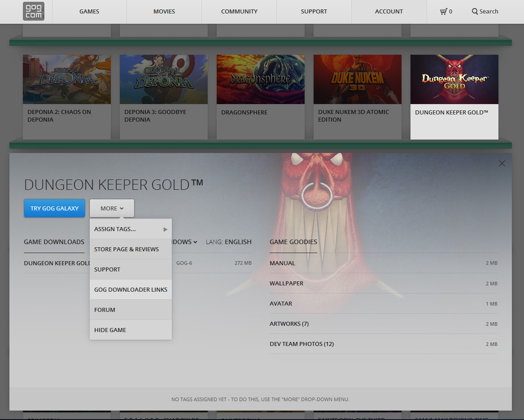The height and width of the screenshot is (420, 524).
Task: Click the Duke Nukem 3D Atomic Edition title
Action: coord(354,116)
